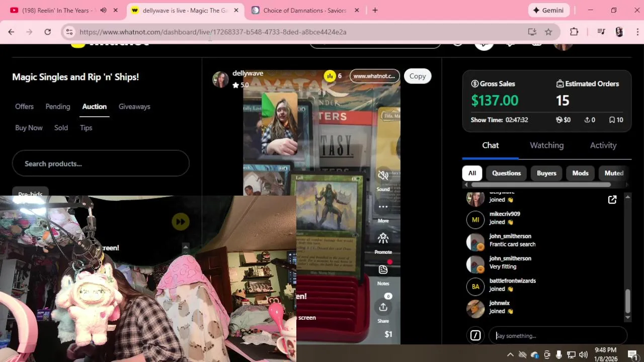Open slash commands button beside chat input
This screenshot has height=362, width=644.
click(475, 335)
